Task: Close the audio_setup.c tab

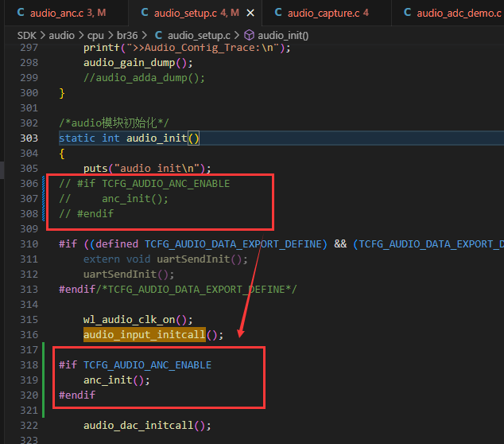Action: (250, 14)
